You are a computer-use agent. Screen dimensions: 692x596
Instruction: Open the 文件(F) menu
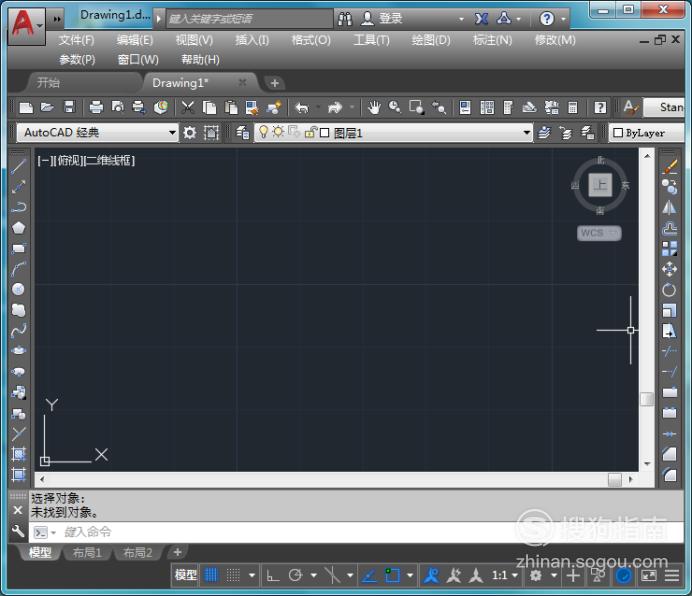(76, 41)
